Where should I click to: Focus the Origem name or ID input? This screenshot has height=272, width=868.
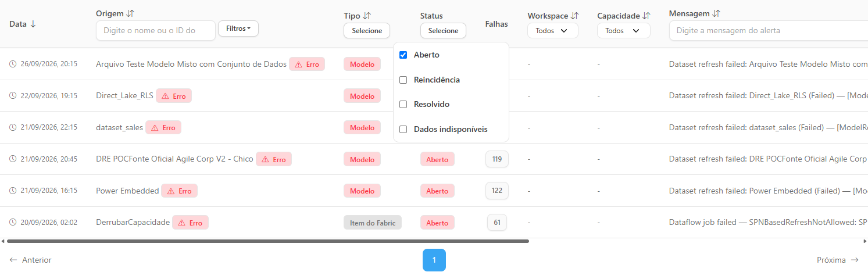[x=156, y=30]
